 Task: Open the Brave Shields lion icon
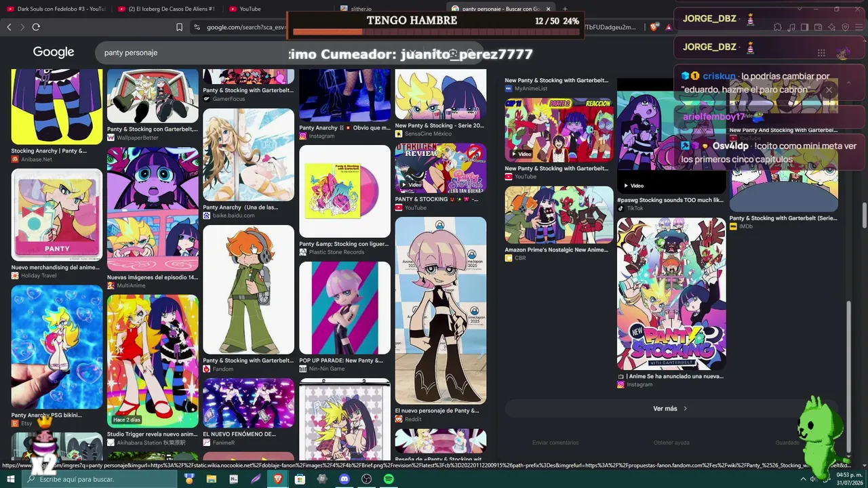coord(654,27)
